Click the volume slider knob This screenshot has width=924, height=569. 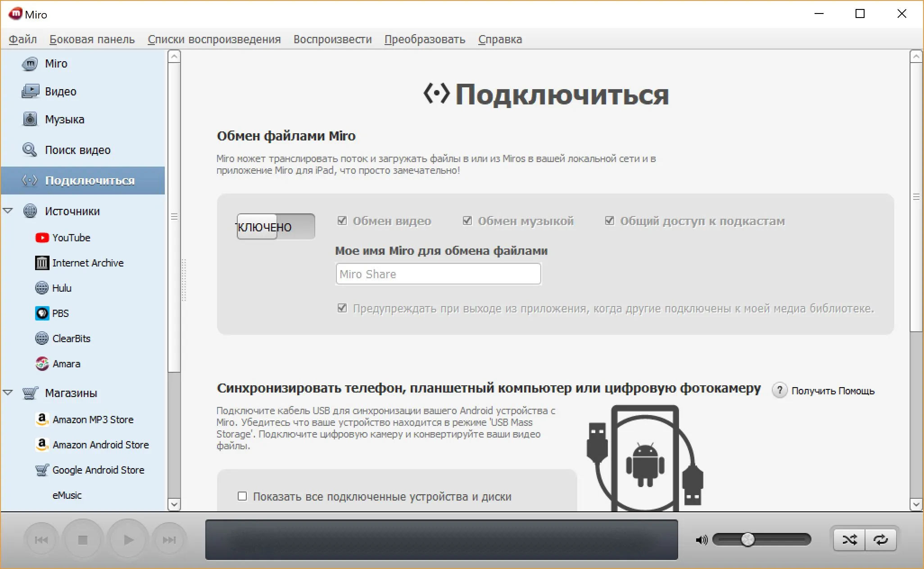(747, 539)
